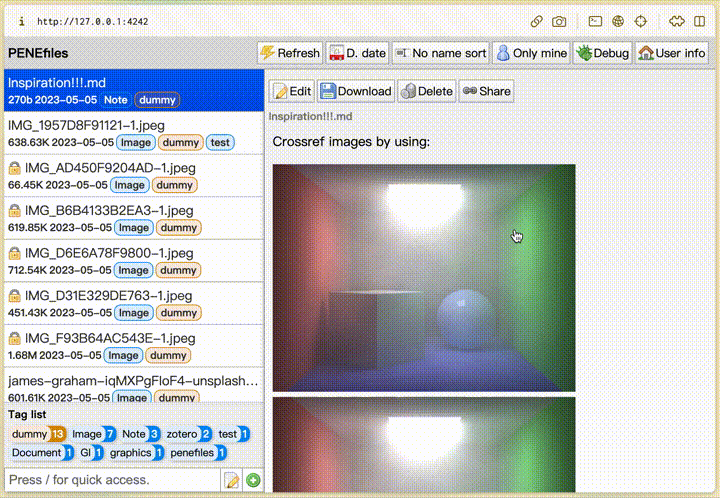Filter by Image tag in Tag list
Viewport: 720px width, 498px height.
click(x=93, y=434)
